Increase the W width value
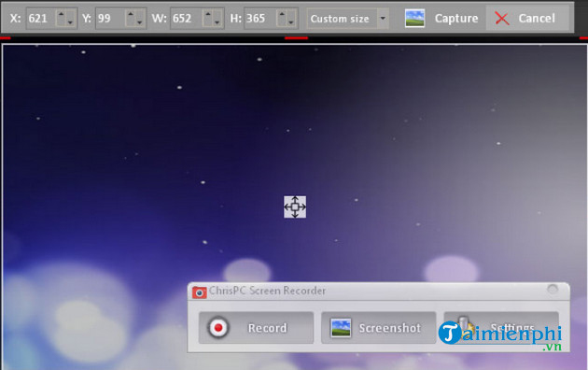The image size is (588, 370). tap(208, 14)
